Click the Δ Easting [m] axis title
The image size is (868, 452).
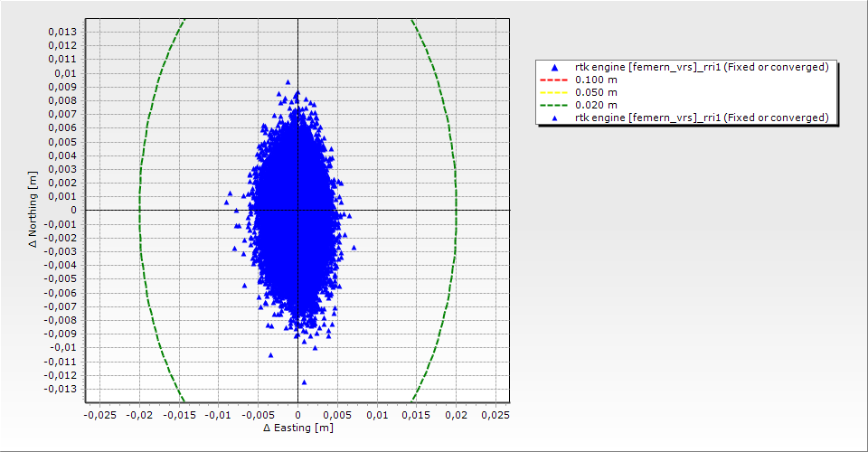point(297,428)
